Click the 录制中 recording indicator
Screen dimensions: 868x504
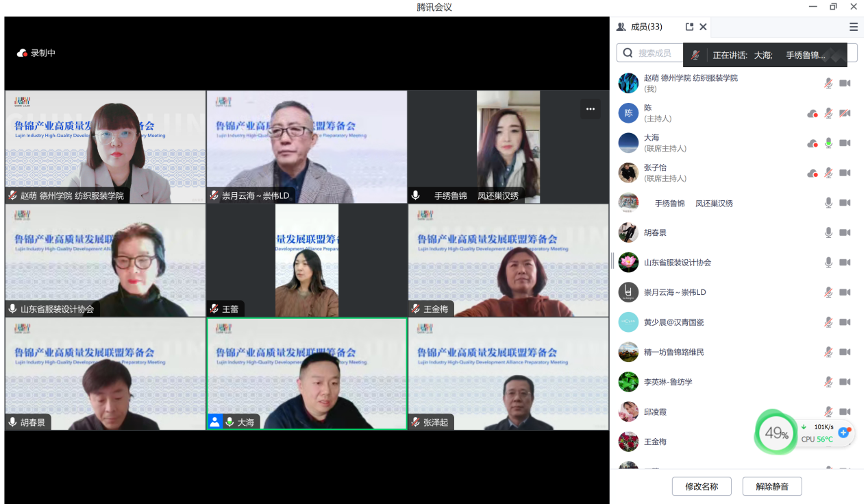click(36, 53)
